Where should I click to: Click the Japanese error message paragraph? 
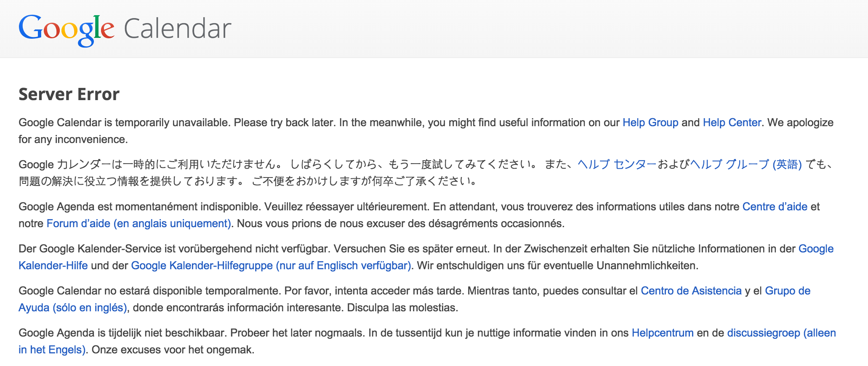pos(425,172)
